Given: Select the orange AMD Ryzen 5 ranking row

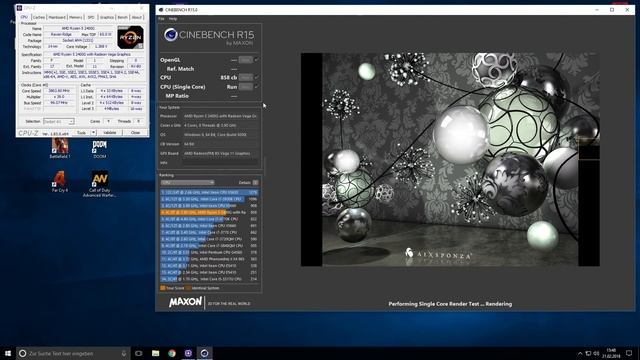Looking at the screenshot, I should (209, 212).
